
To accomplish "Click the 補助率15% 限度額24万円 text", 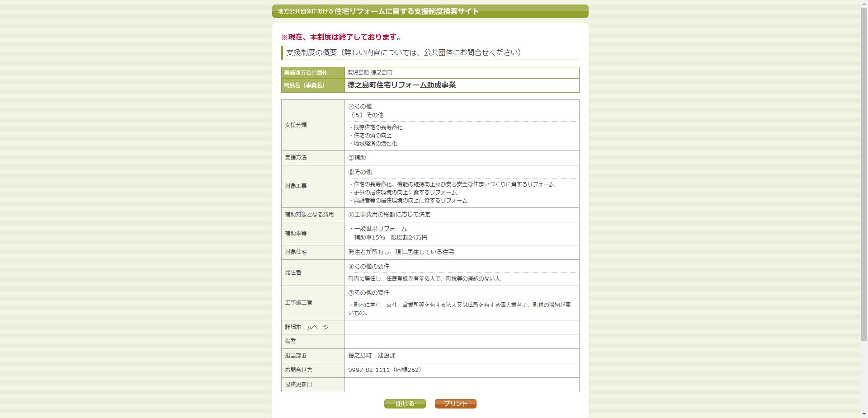I will [x=387, y=237].
